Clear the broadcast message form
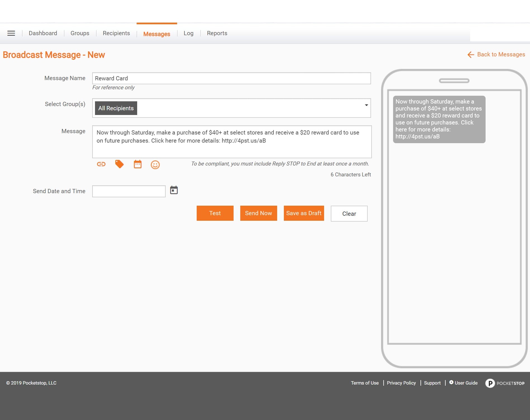The width and height of the screenshot is (530, 420). tap(349, 214)
